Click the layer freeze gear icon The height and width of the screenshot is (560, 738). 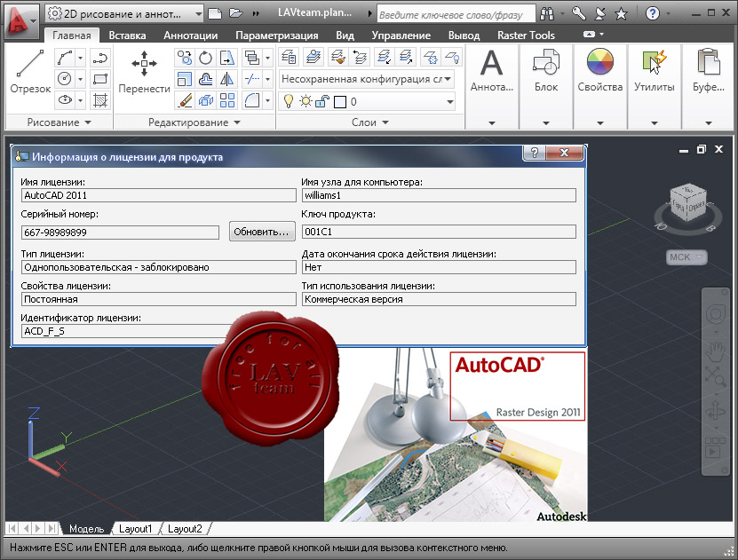[430, 58]
